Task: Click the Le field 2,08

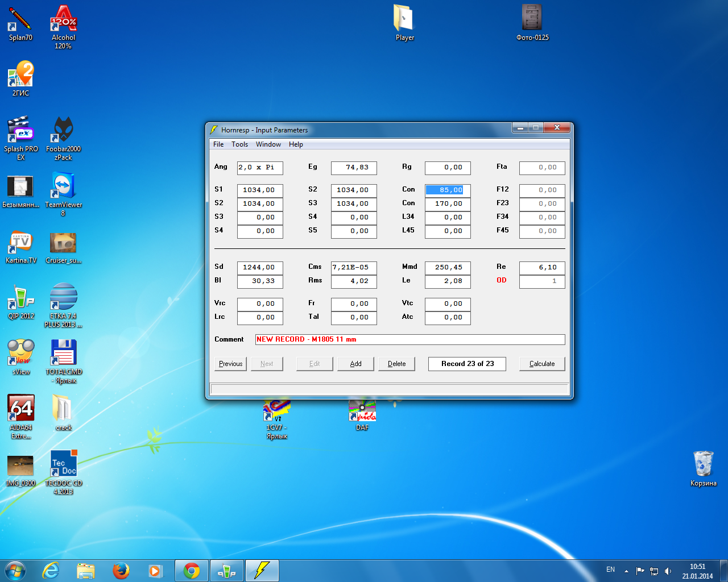Action: 448,281
